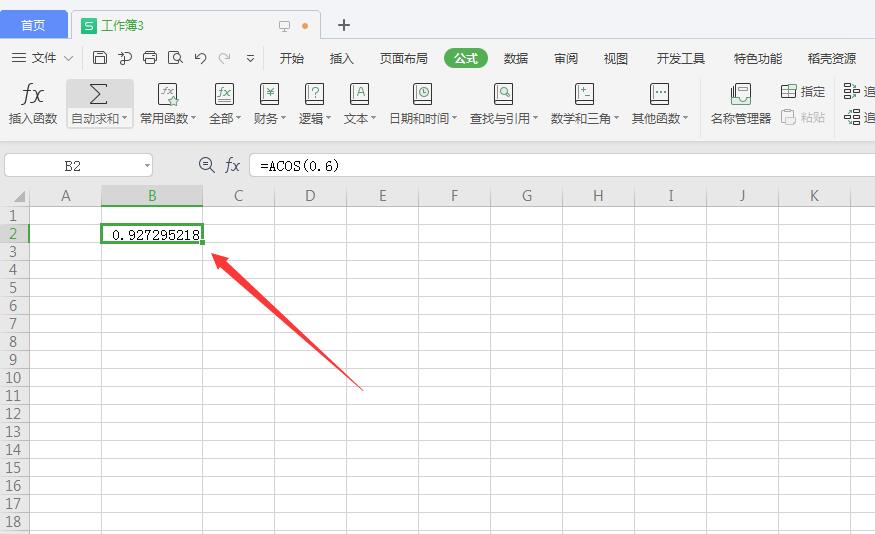Add a new tab with plus icon
This screenshot has width=875, height=534.
pos(344,25)
